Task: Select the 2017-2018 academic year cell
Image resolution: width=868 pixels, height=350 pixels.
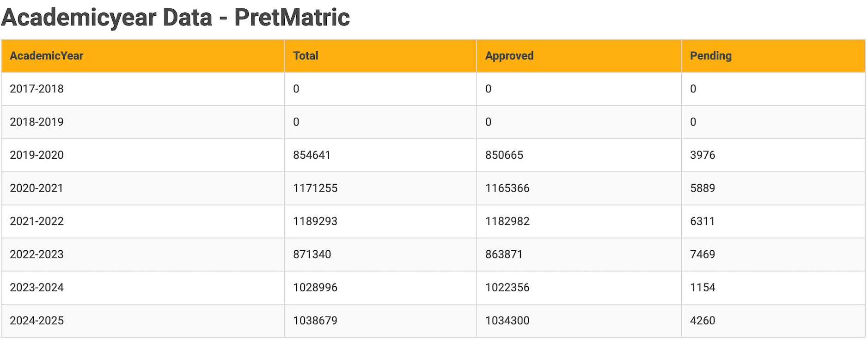Action: pos(143,89)
